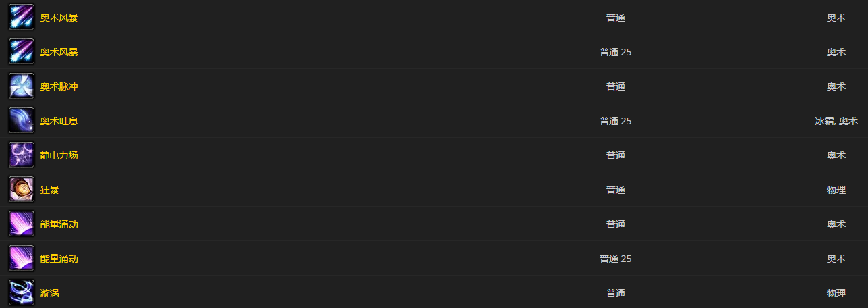Select 普通 25 cell in 奥术吐息 row

pyautogui.click(x=616, y=121)
